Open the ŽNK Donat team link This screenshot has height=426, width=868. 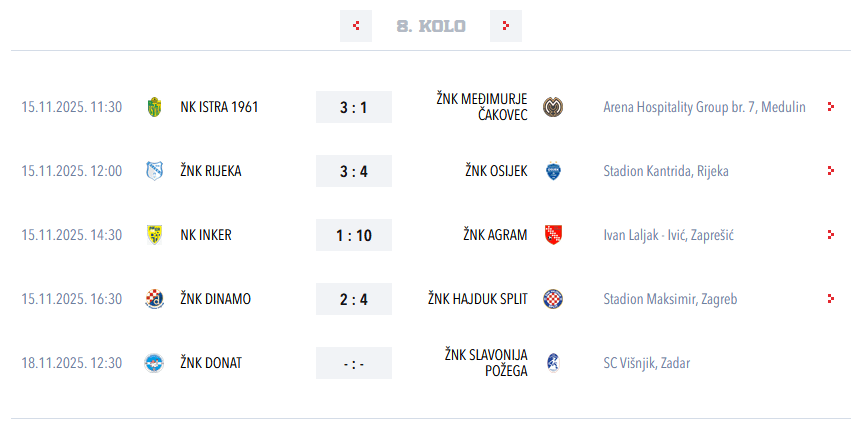pos(211,363)
